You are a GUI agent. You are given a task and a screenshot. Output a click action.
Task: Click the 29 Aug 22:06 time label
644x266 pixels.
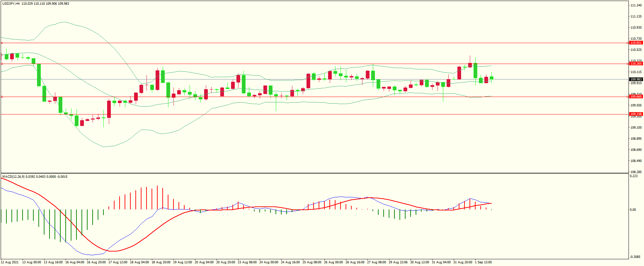pos(398,262)
